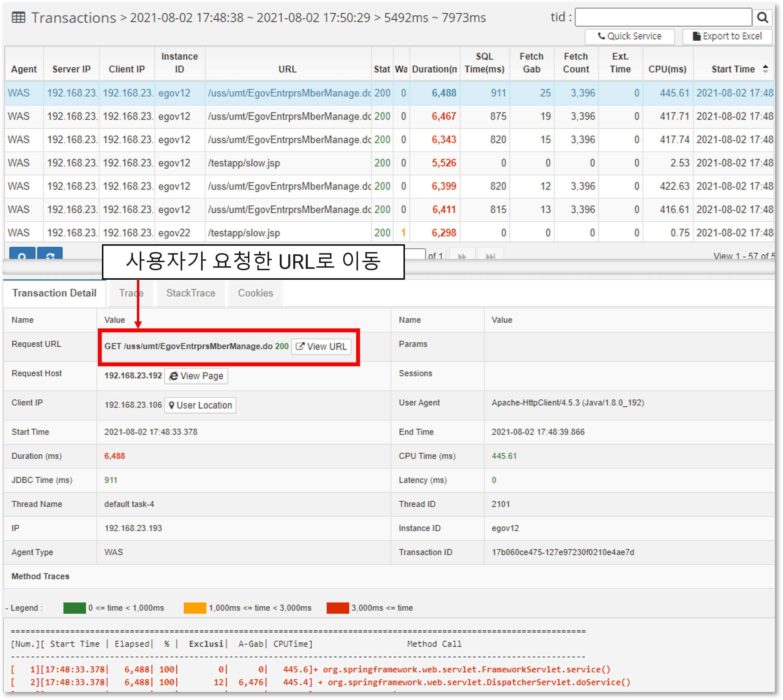Open Quick Service via phone icon button

tap(629, 36)
